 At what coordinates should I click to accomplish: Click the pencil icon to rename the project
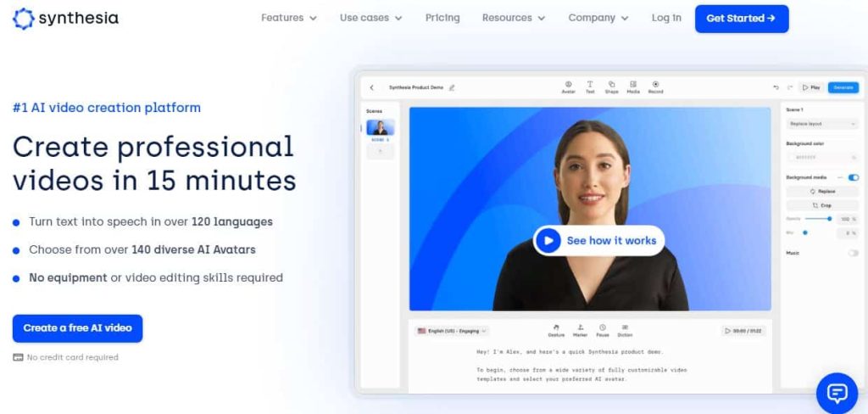[452, 87]
